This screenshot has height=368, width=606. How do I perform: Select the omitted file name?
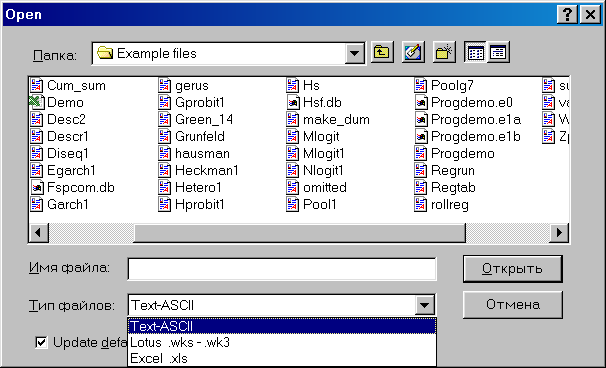point(325,187)
